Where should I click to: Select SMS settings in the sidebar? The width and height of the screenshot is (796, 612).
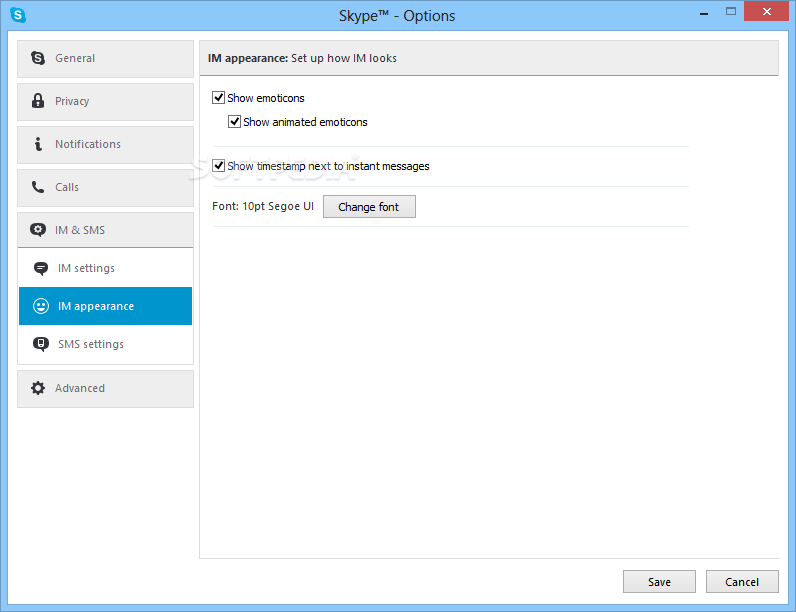(x=106, y=344)
